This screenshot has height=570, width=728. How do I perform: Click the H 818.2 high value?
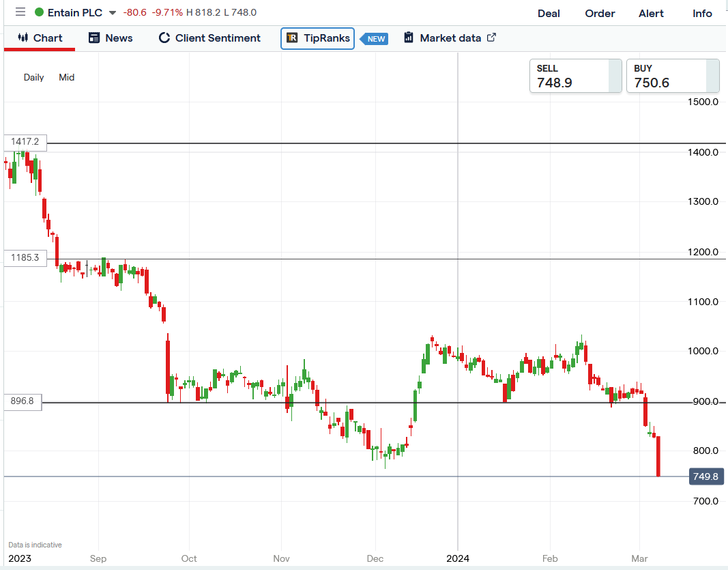pyautogui.click(x=203, y=12)
